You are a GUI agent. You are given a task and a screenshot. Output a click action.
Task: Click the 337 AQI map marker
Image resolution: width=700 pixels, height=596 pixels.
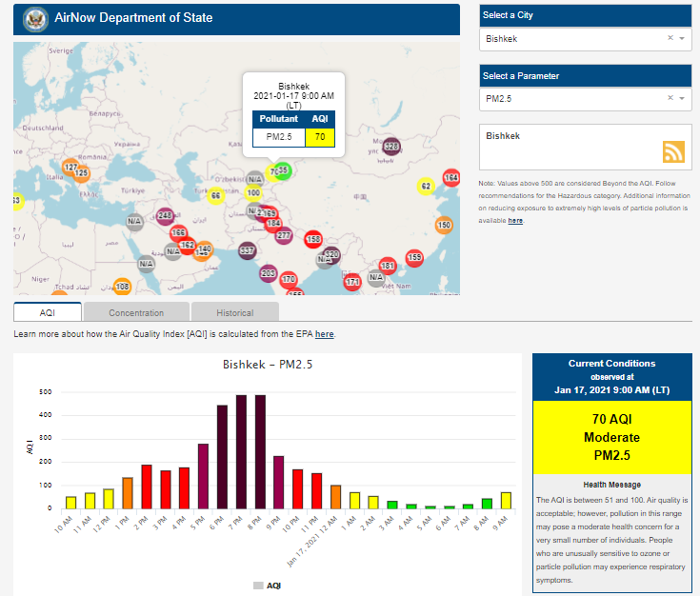247,250
